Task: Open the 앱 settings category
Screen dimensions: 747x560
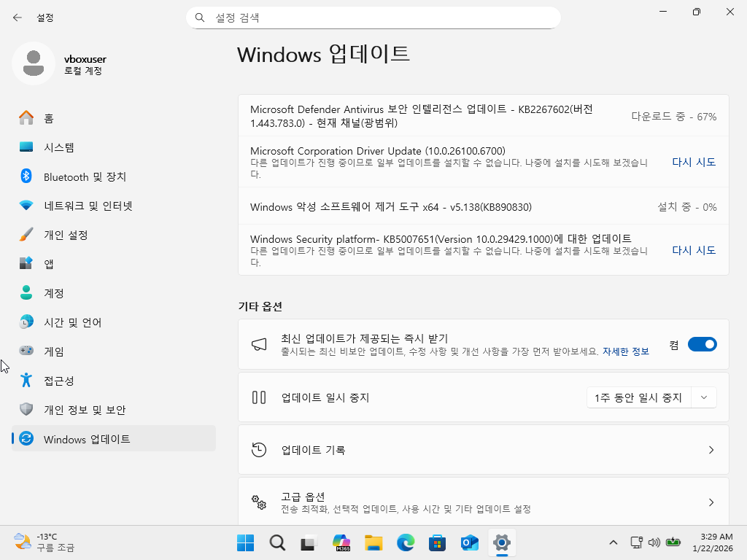Action: coord(114,264)
